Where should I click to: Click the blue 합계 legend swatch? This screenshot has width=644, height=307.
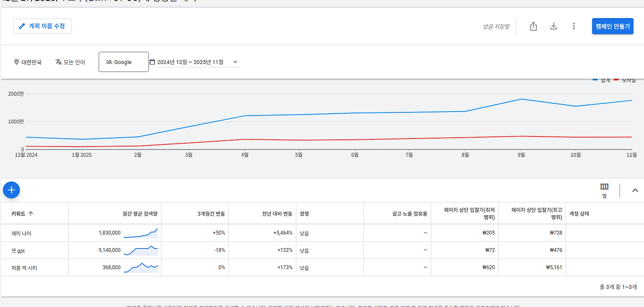[596, 80]
